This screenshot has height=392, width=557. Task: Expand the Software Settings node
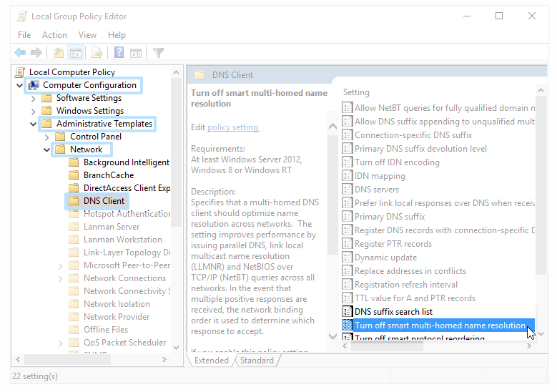point(34,99)
